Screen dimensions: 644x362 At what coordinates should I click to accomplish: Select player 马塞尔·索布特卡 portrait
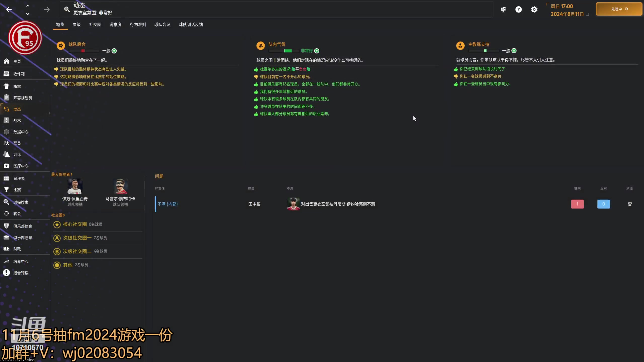pyautogui.click(x=120, y=186)
